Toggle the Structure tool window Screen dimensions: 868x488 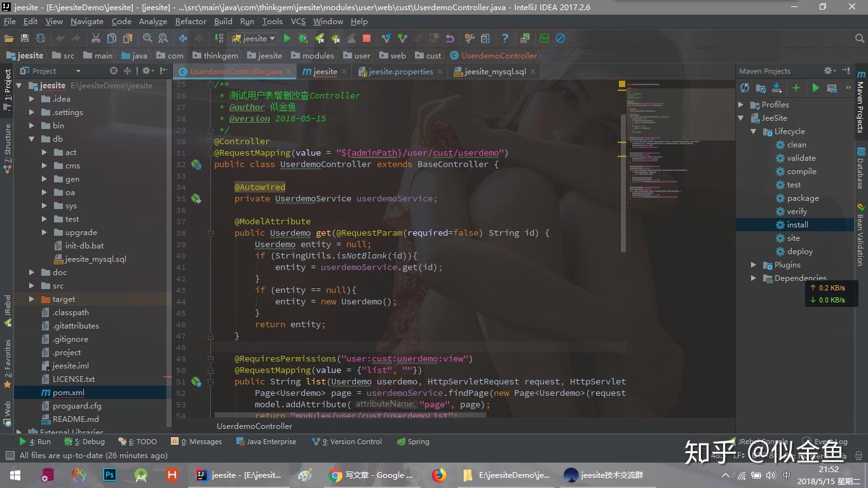(8, 147)
